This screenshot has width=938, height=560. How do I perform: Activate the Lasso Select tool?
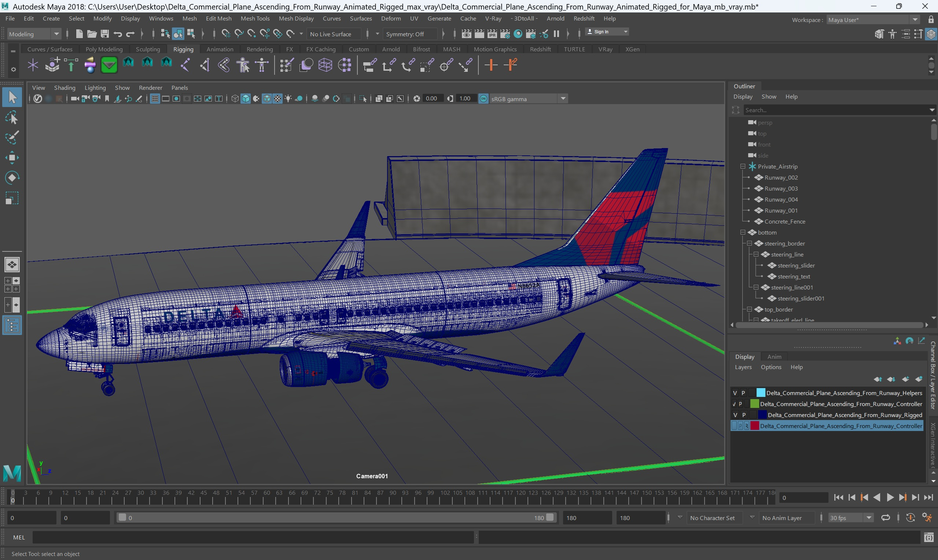coord(12,118)
